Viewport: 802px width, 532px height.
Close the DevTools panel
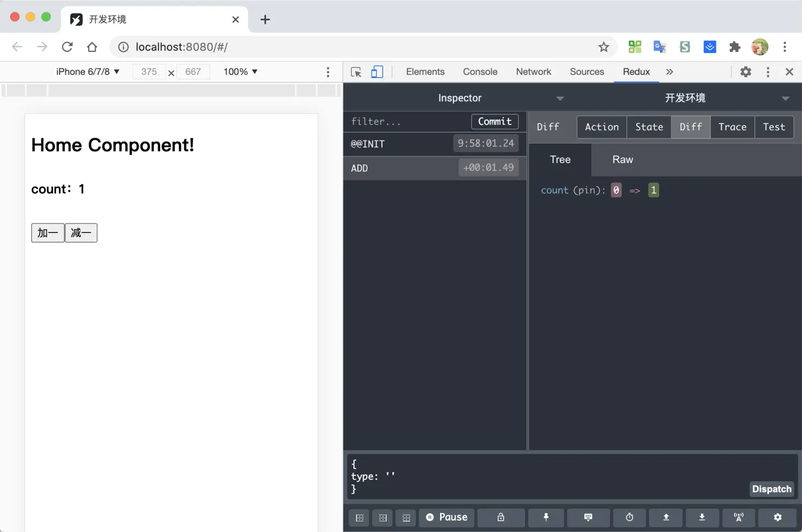(789, 72)
